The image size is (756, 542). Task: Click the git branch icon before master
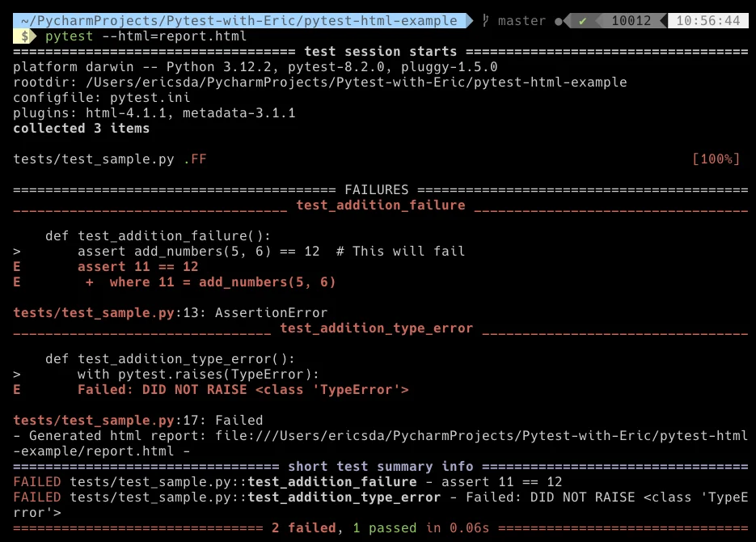tap(485, 20)
